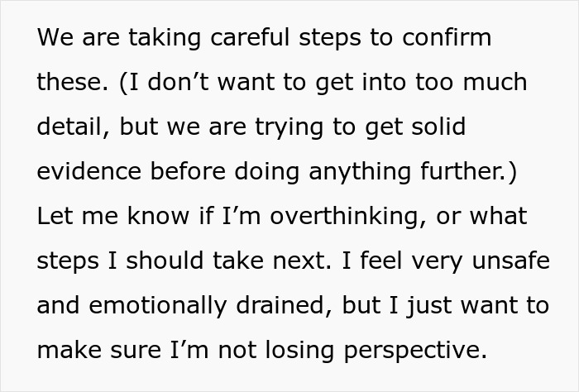Click the word "careful" in first line

(x=250, y=37)
